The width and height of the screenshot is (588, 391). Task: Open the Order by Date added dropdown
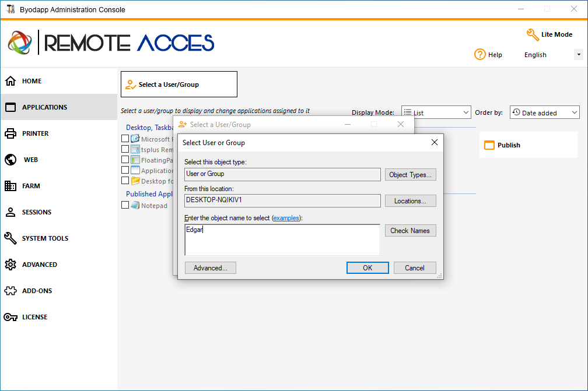coord(544,112)
